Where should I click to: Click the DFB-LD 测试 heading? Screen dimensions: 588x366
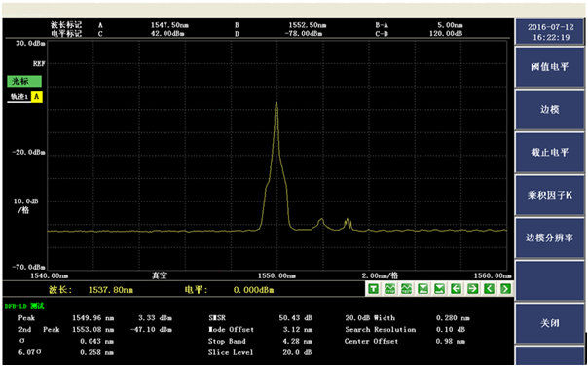coord(24,306)
